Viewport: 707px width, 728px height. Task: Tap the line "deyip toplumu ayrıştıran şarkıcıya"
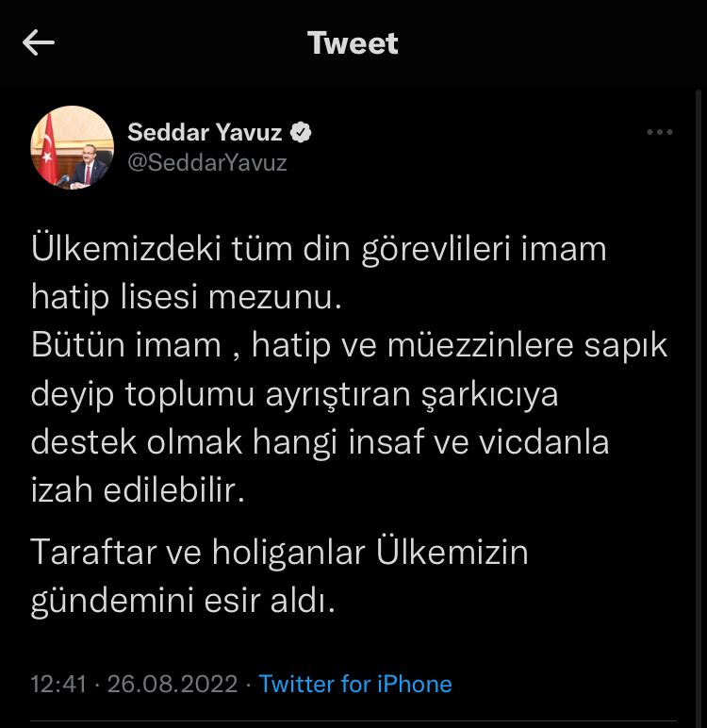pos(294,393)
